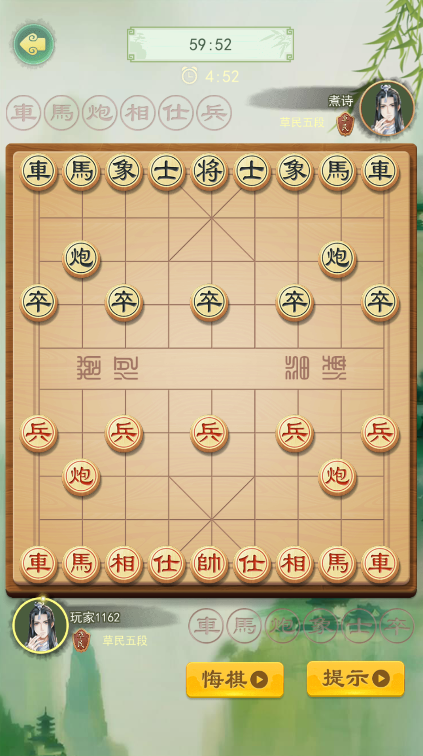
Task: Click the green back arrow button
Action: 34,44
